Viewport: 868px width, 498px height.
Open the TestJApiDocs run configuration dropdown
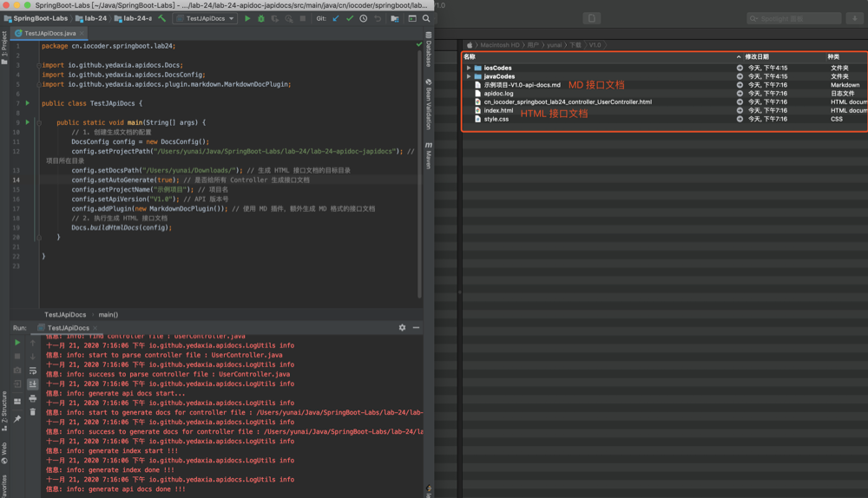pyautogui.click(x=206, y=18)
